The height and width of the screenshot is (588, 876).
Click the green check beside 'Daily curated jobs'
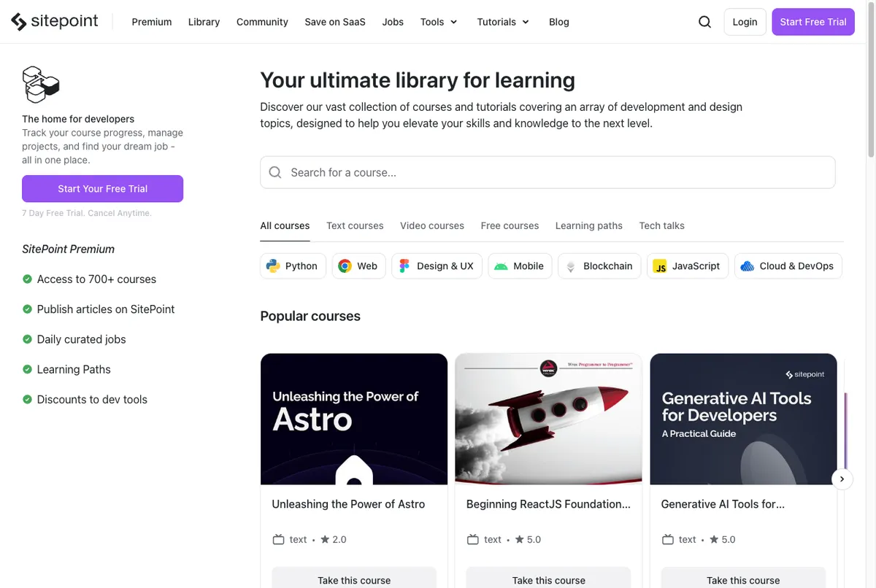coord(27,339)
